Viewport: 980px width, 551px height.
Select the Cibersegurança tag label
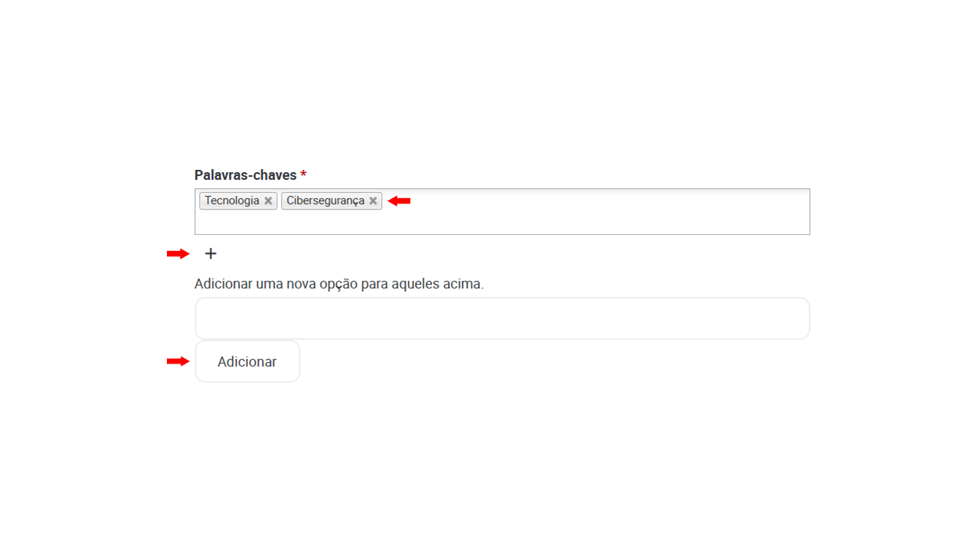325,201
